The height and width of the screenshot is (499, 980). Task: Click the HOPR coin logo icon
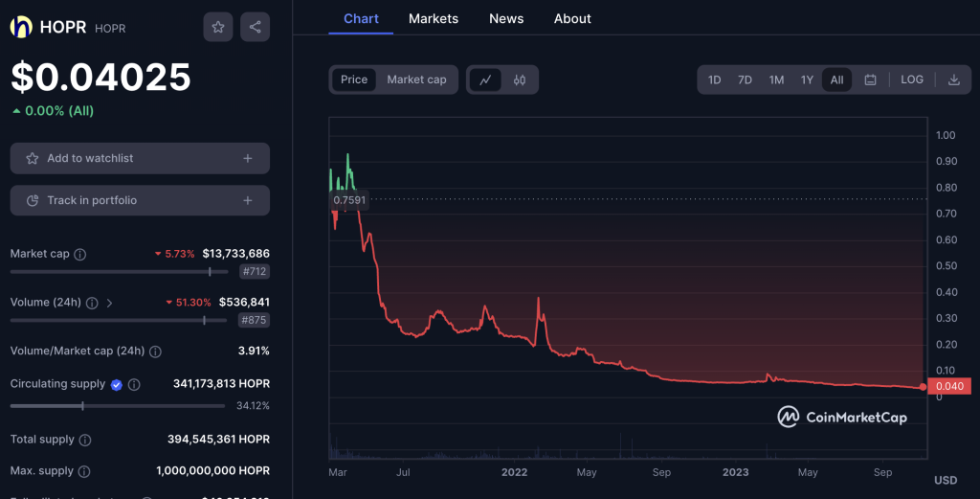21,27
